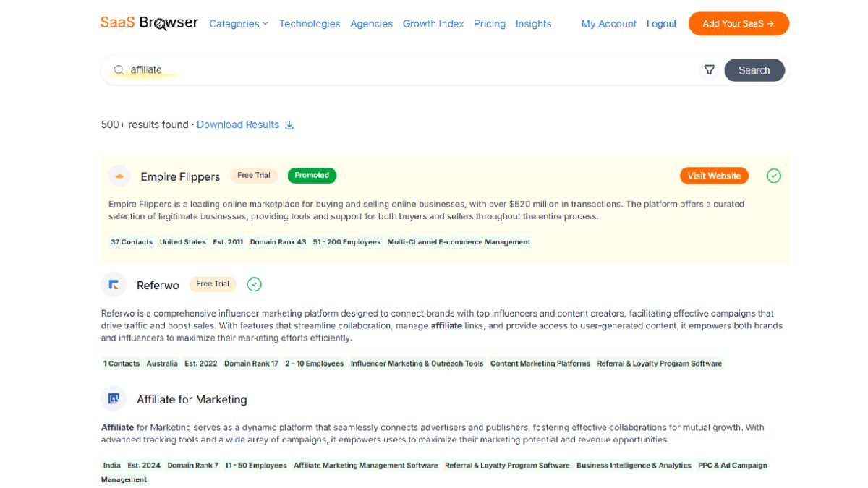Click the Empire Flippers logo icon
The width and height of the screenshot is (868, 488).
coord(119,176)
